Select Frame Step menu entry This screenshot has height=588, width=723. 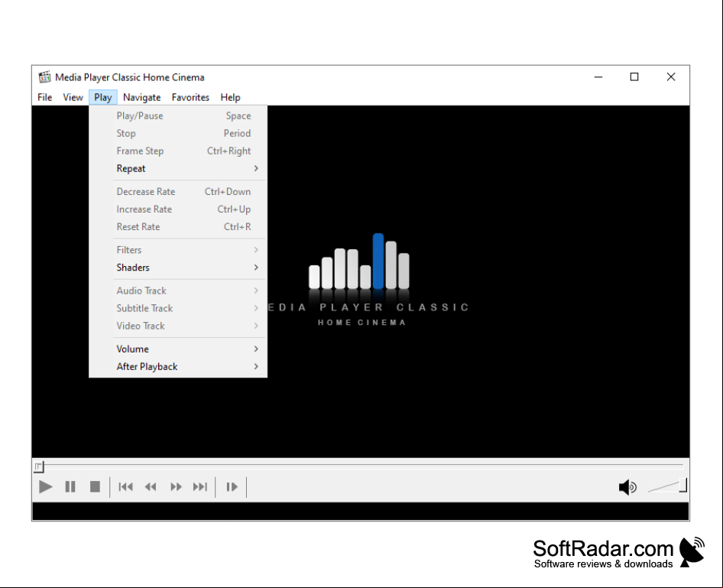pos(178,151)
